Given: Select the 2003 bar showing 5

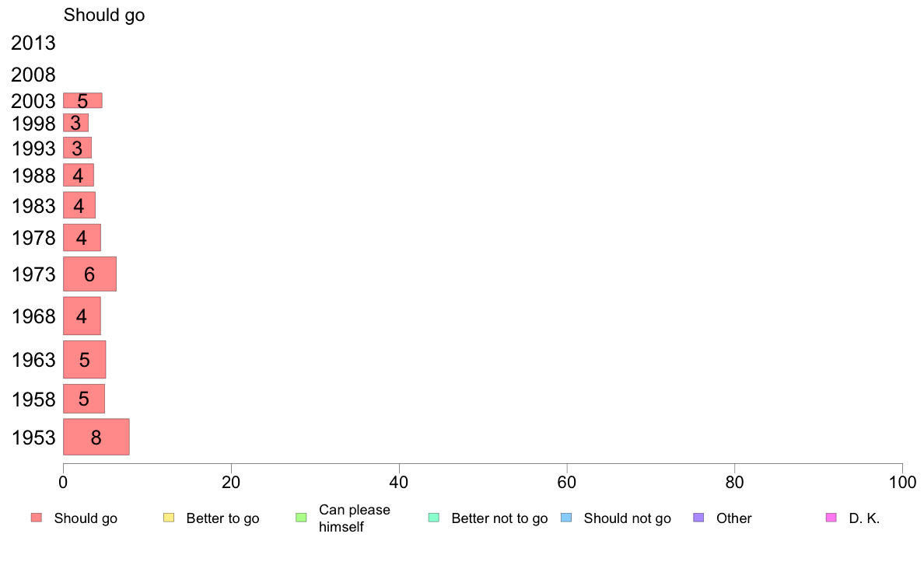Looking at the screenshot, I should 82,100.
